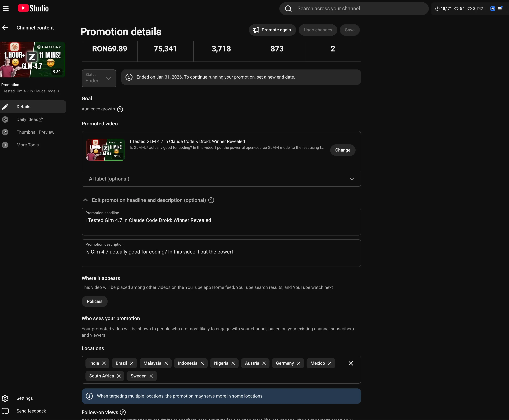Screen dimensions: 509x420
Task: Edit the Promotion headline field
Action: (x=221, y=222)
